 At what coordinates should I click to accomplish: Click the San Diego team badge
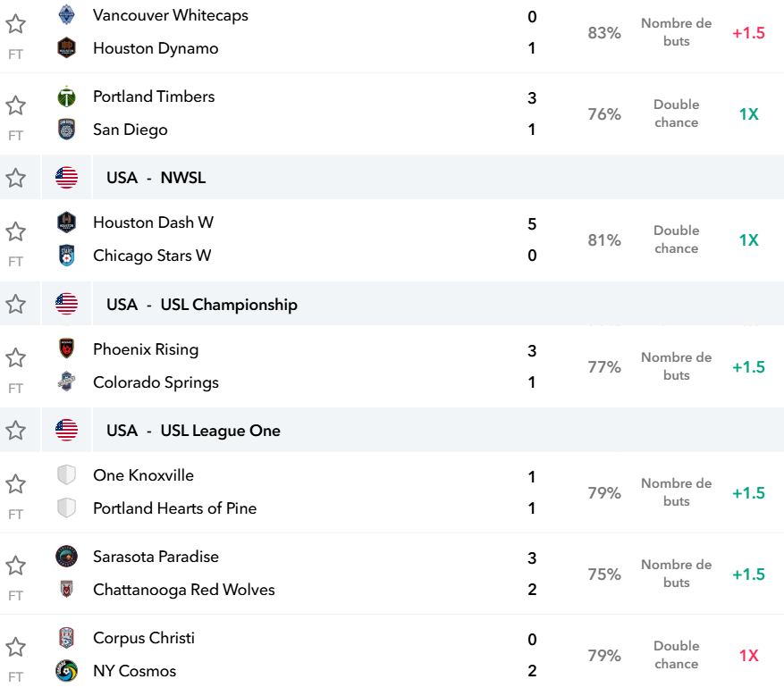[x=66, y=130]
